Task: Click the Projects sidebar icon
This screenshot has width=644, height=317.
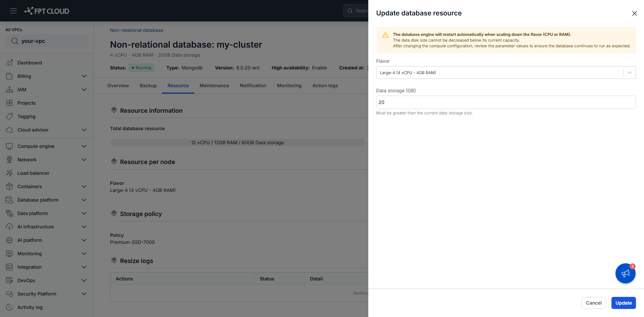Action: 9,103
